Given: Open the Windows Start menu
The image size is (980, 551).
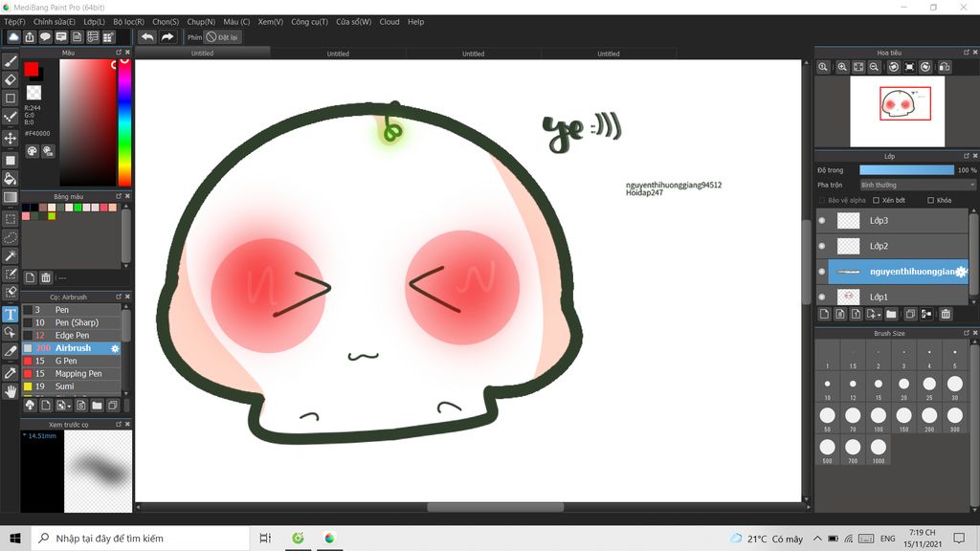Looking at the screenshot, I should 15,538.
